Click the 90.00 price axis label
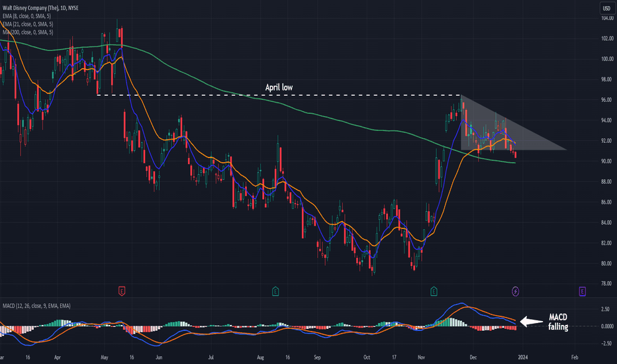 pos(607,161)
